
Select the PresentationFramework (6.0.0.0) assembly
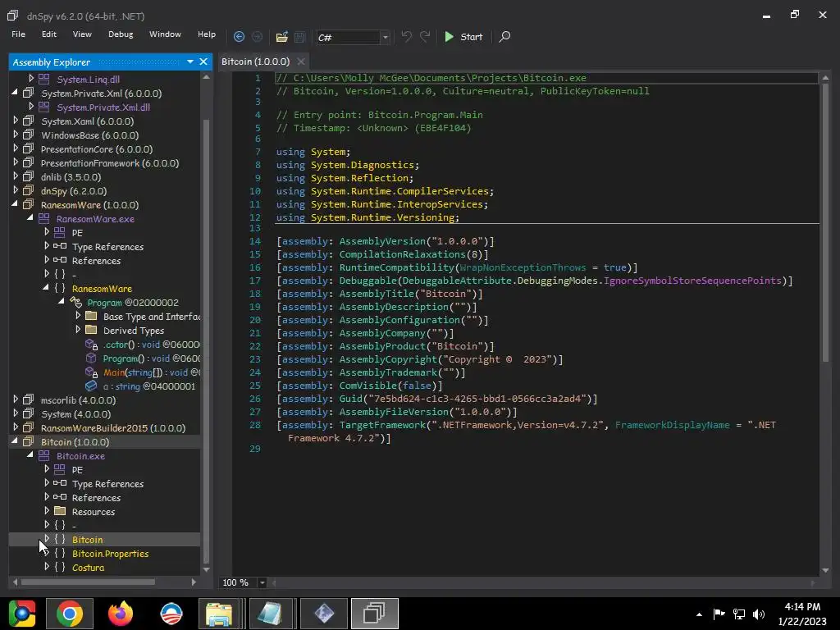click(x=110, y=163)
